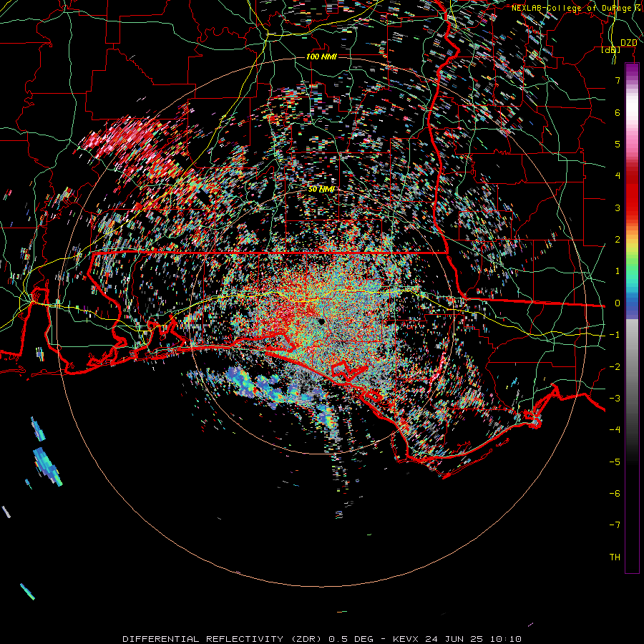Click the -7 value on the color scale
The width and height of the screenshot is (644, 644).
(615, 525)
